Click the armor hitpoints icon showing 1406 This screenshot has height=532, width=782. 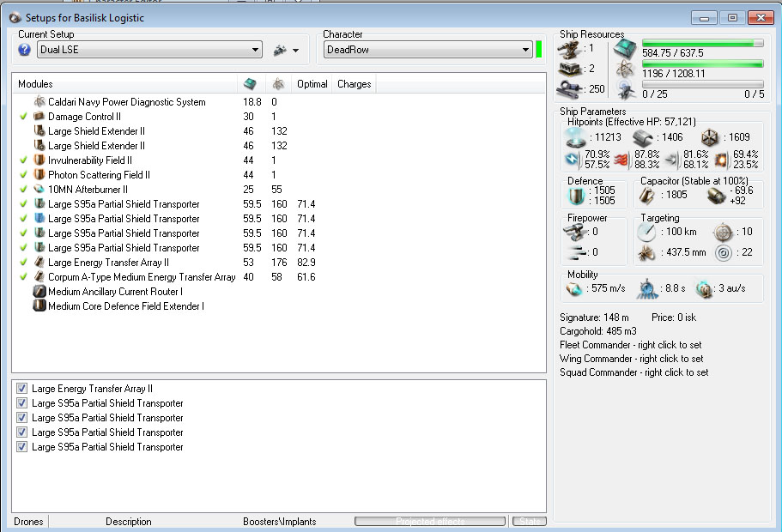point(643,137)
